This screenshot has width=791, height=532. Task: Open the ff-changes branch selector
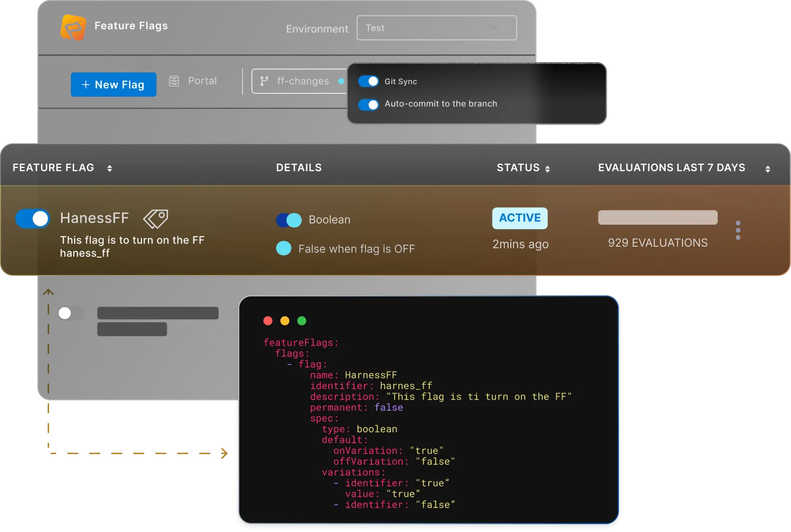pos(302,81)
